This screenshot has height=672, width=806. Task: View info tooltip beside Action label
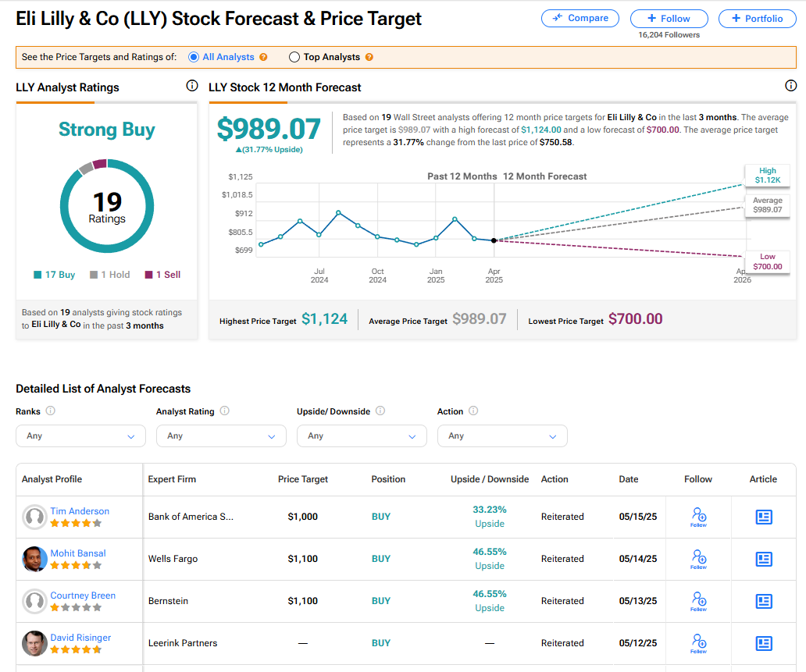click(473, 411)
